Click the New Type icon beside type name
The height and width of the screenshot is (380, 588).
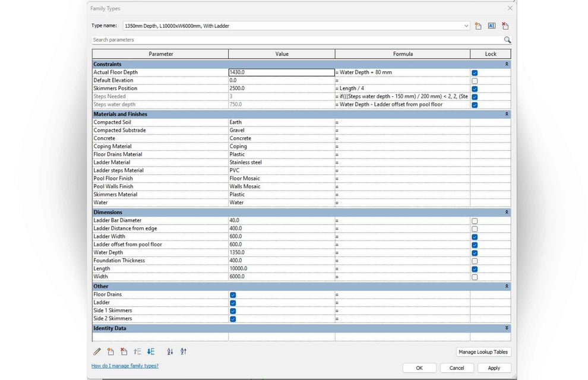(x=478, y=26)
